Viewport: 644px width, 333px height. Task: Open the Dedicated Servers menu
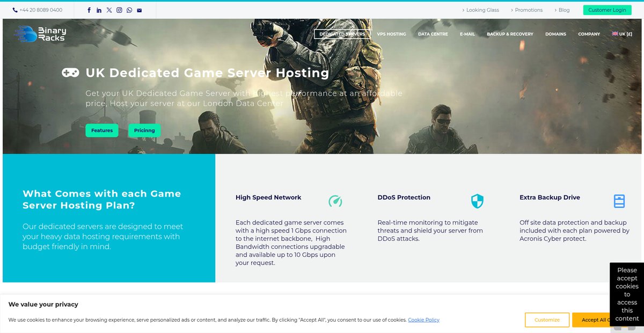(342, 34)
